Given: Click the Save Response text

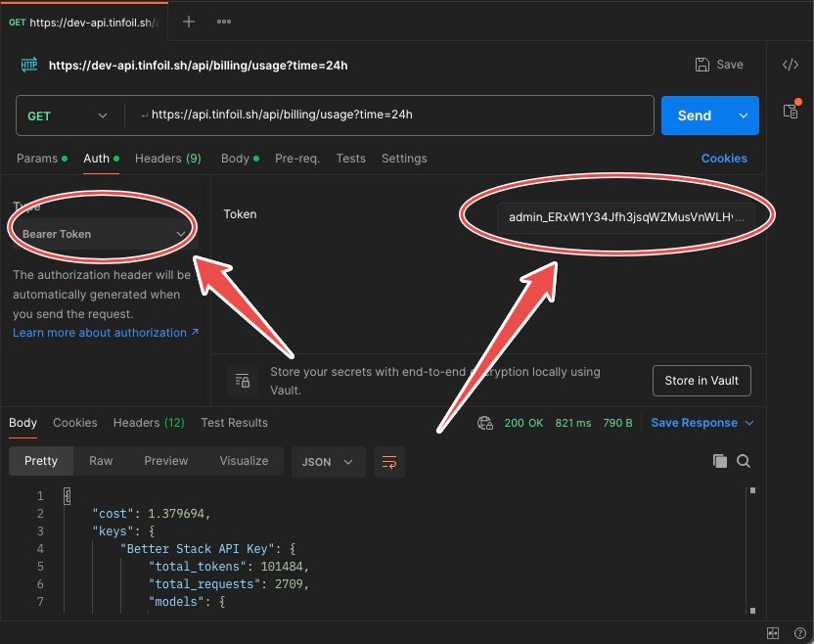Looking at the screenshot, I should tap(694, 423).
